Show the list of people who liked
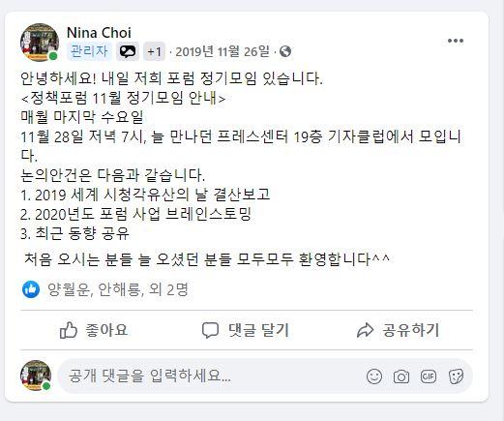Viewport: 504px width, 421px height. (118, 289)
